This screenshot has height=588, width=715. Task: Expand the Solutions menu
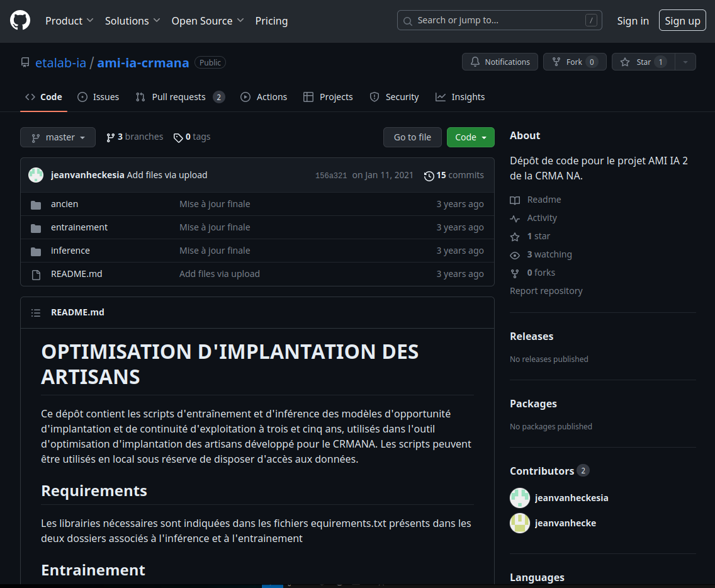[132, 21]
